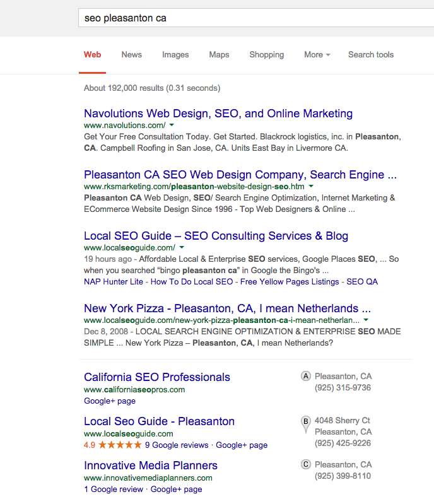
Task: Open Free Yellow Pages Listings sitelink
Action: pos(290,281)
